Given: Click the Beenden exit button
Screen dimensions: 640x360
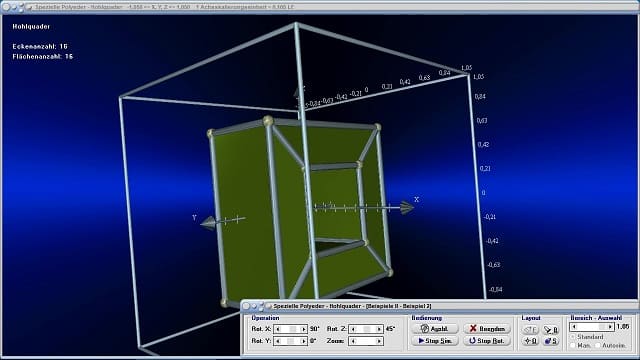Looking at the screenshot, I should 487,329.
